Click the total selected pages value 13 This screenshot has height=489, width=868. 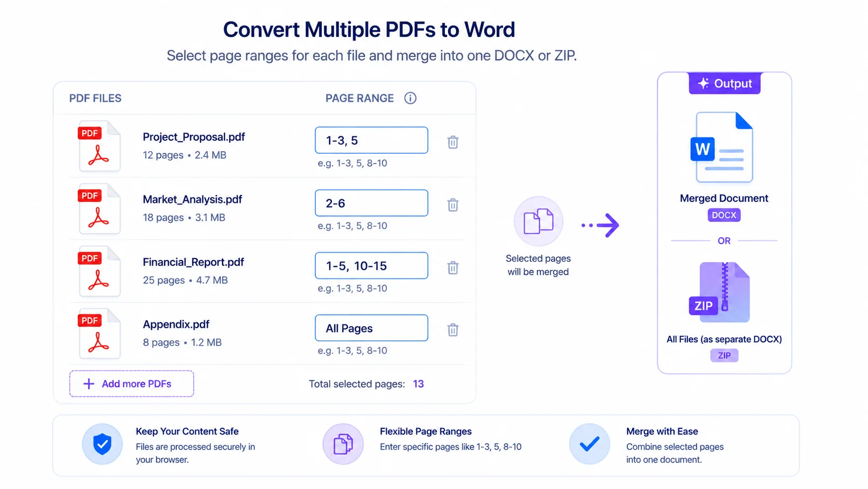tap(418, 384)
